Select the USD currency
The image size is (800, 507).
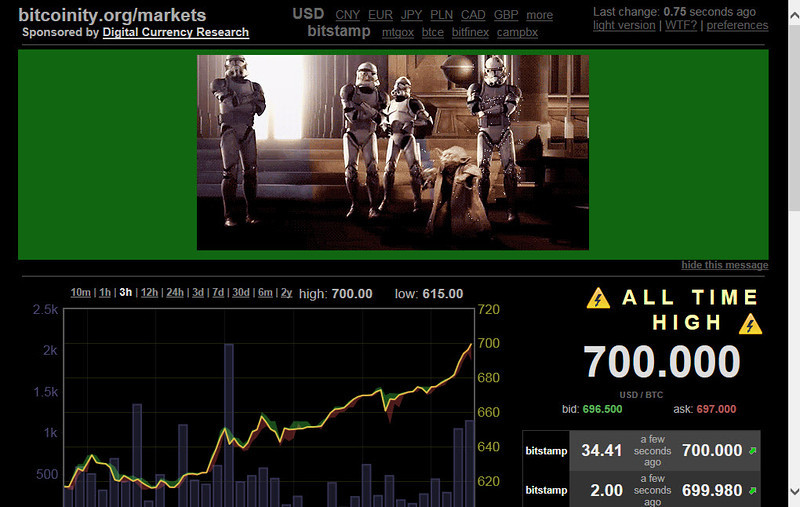coord(308,14)
